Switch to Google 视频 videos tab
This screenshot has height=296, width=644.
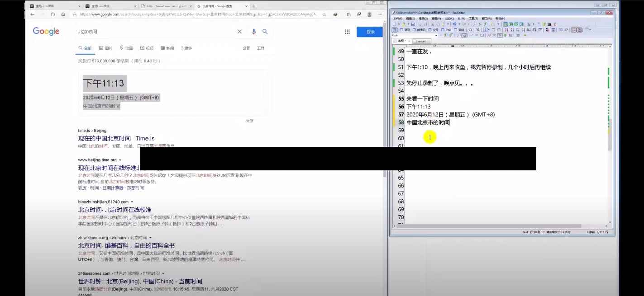[147, 48]
